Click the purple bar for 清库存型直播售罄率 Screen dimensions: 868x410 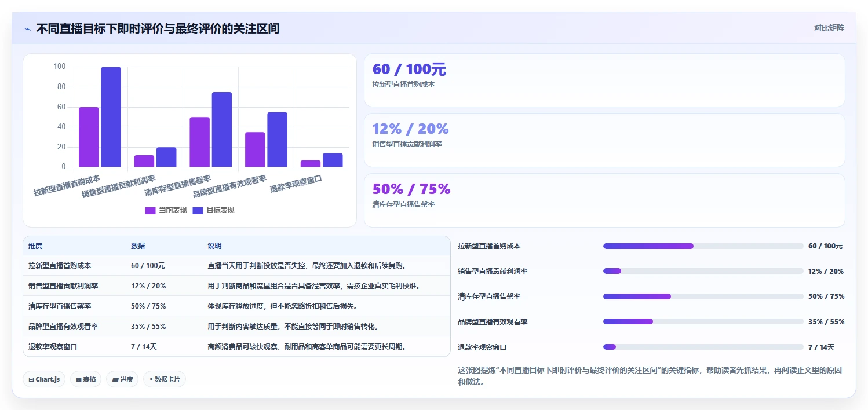pyautogui.click(x=200, y=142)
